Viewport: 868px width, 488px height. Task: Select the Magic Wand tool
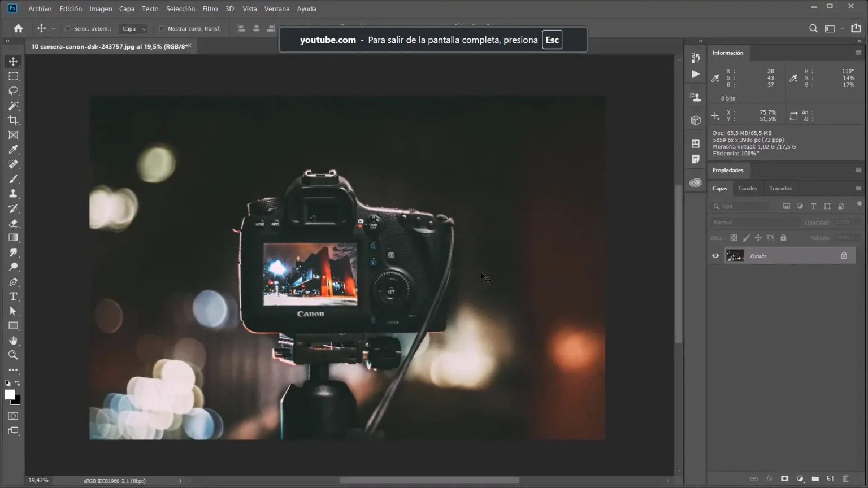click(14, 106)
